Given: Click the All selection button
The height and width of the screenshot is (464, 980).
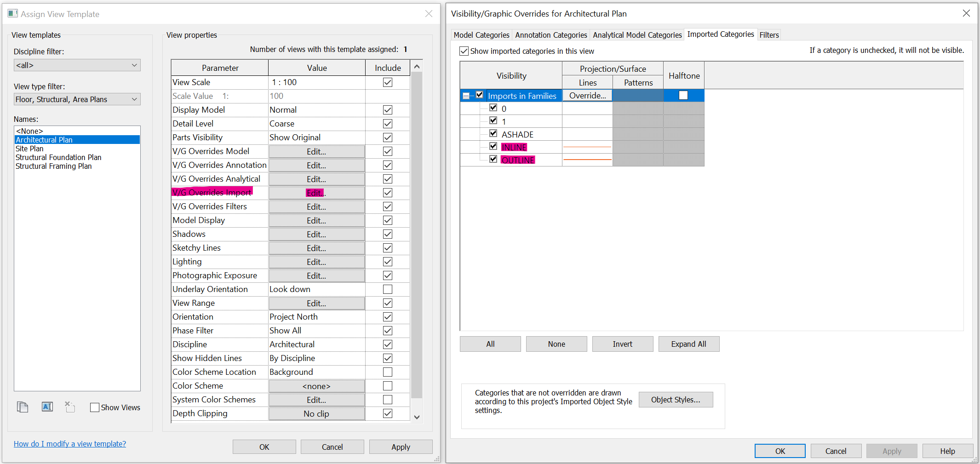Looking at the screenshot, I should 490,344.
